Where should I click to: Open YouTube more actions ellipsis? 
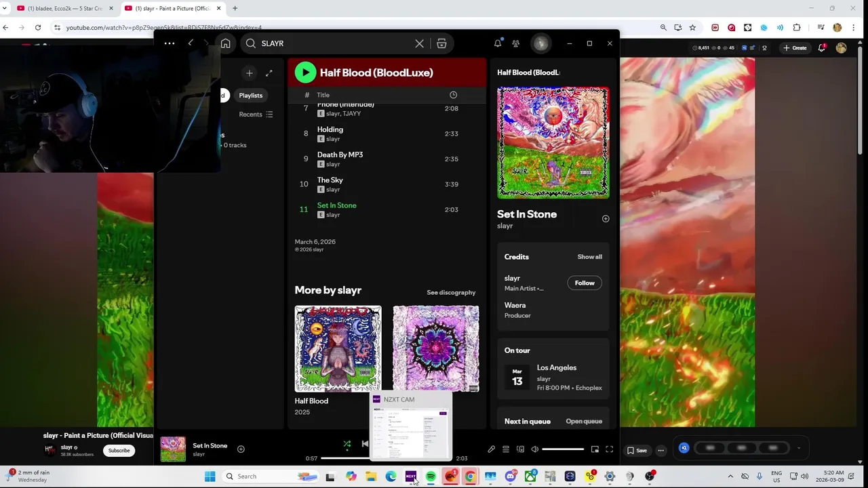coord(660,450)
